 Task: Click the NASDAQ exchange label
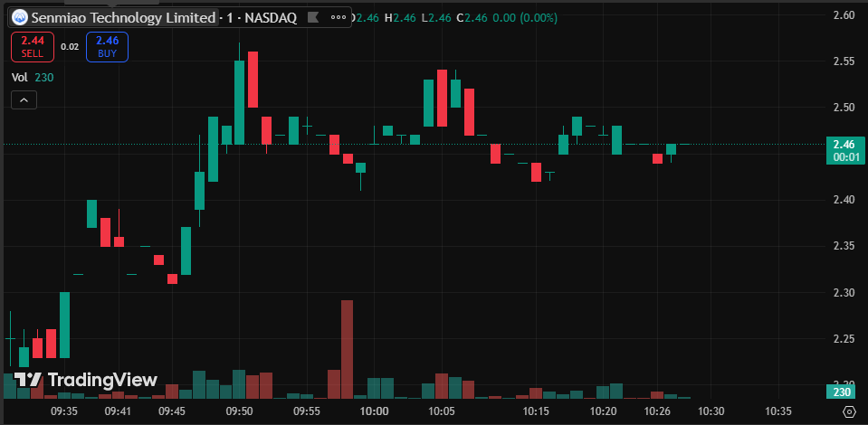[x=271, y=18]
